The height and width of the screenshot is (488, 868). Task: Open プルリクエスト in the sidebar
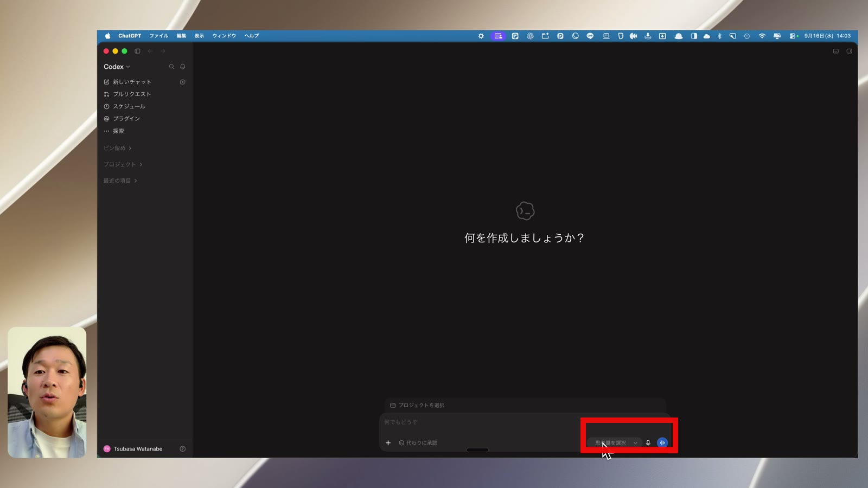coord(127,94)
